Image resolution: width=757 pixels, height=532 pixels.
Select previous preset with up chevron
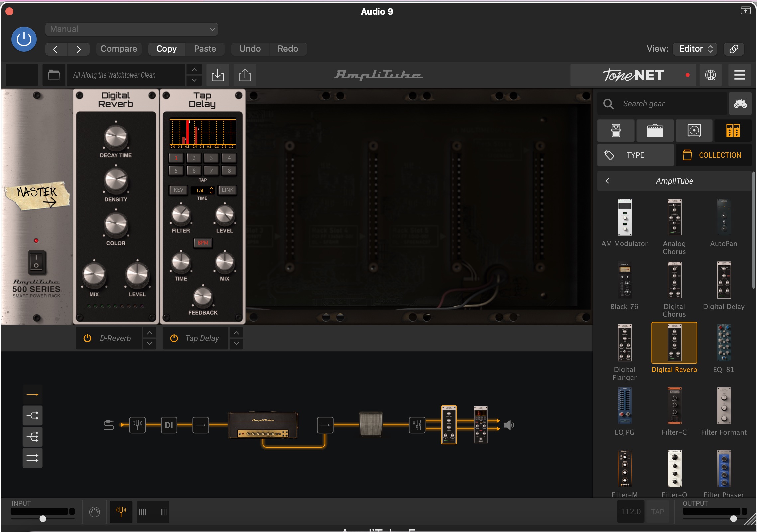coord(194,70)
